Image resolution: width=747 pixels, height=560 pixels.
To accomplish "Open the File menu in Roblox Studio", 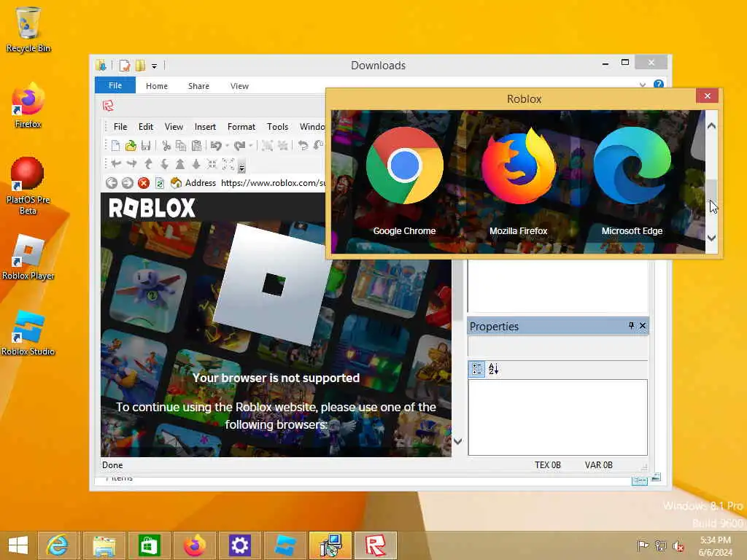I will (x=120, y=127).
